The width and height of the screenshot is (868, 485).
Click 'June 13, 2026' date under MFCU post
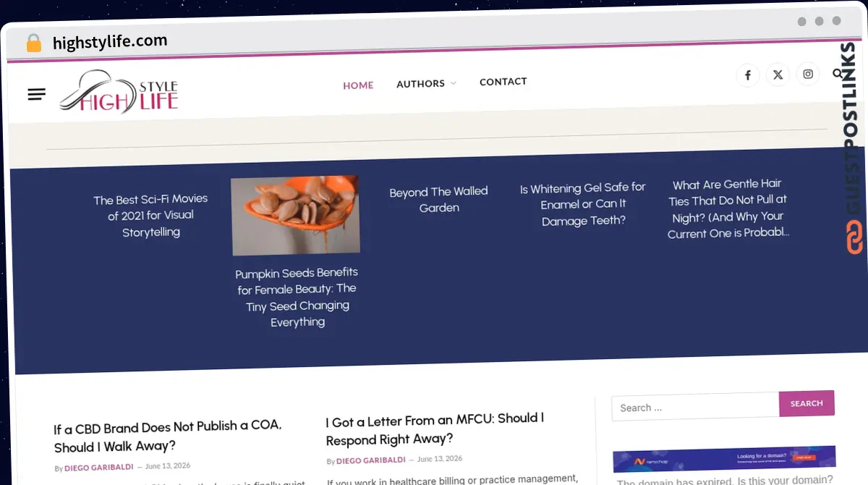(440, 459)
